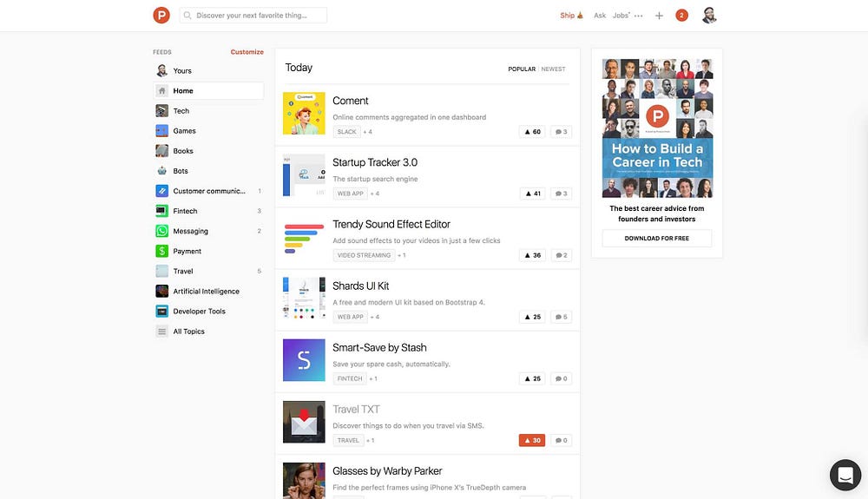Open the more options dots menu
The image size is (868, 499).
pos(638,16)
